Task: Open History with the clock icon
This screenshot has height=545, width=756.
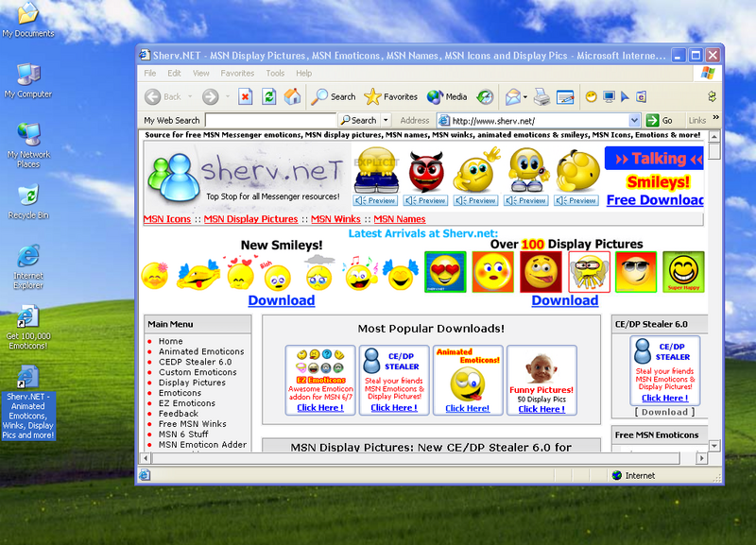Action: click(x=485, y=97)
